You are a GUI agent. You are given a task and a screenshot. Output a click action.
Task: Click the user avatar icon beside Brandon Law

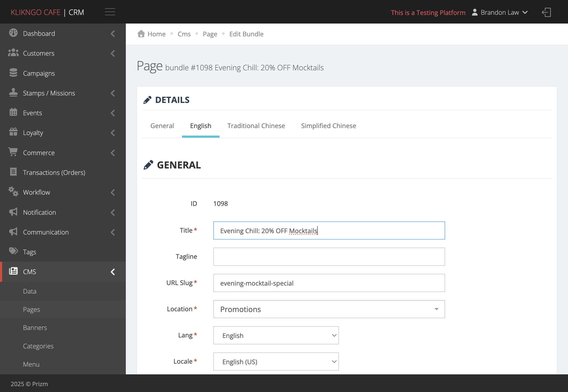pyautogui.click(x=475, y=12)
